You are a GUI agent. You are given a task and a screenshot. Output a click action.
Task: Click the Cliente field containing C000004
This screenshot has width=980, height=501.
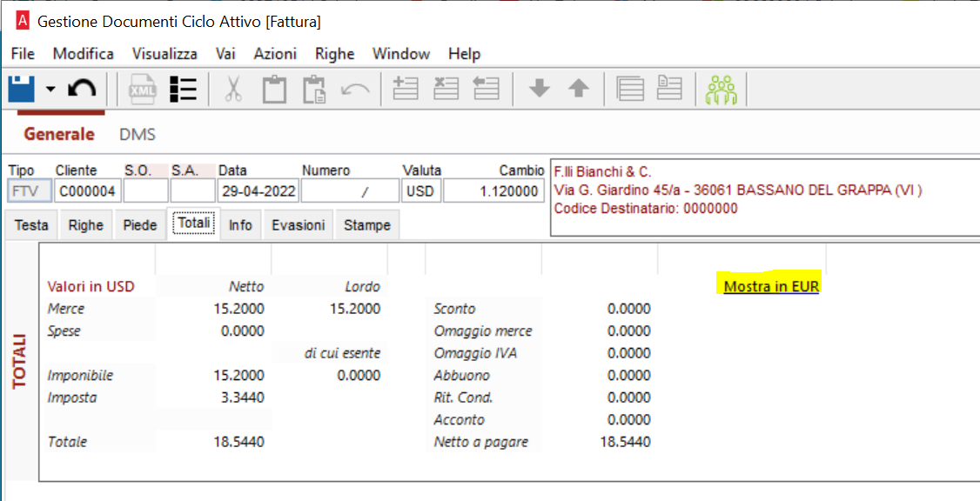point(88,191)
